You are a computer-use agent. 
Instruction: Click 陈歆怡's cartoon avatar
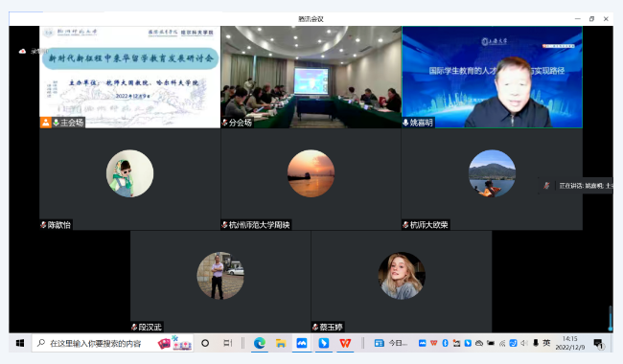point(130,173)
